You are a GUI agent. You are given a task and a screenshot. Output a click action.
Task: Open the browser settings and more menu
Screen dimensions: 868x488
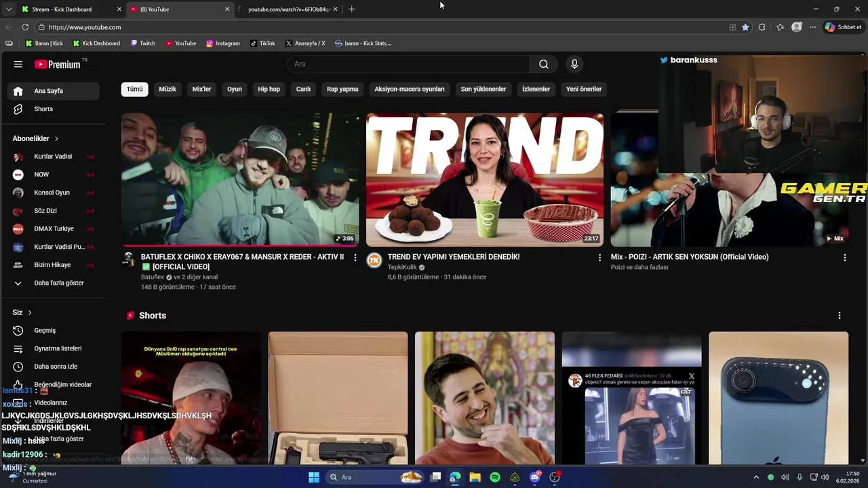pos(812,27)
